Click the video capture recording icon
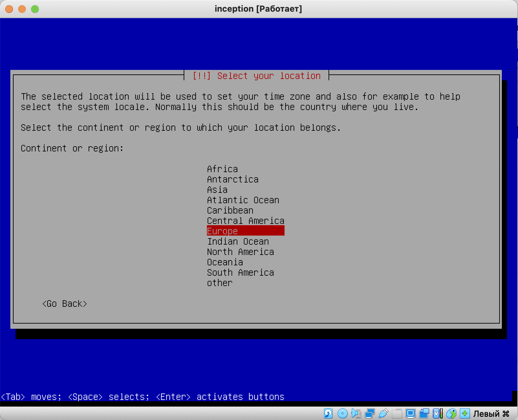The width and height of the screenshot is (518, 420). [x=424, y=413]
